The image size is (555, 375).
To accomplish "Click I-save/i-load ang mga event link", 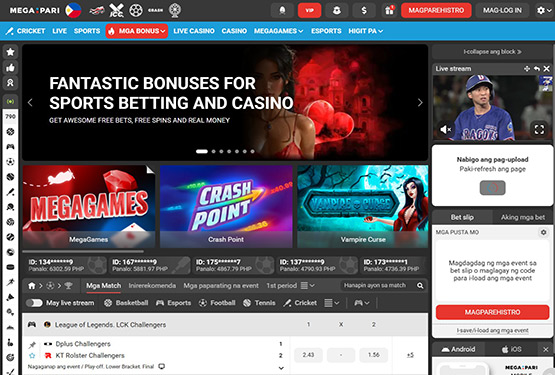I will (492, 330).
